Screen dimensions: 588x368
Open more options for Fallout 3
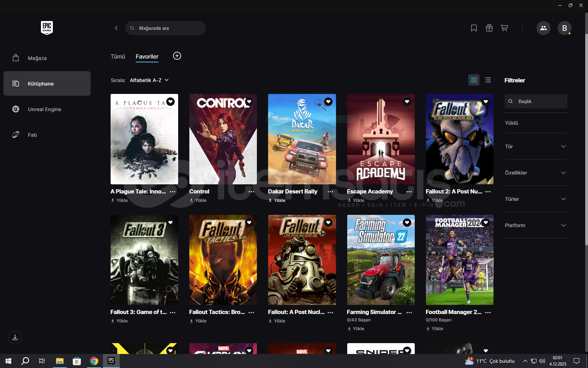click(173, 312)
